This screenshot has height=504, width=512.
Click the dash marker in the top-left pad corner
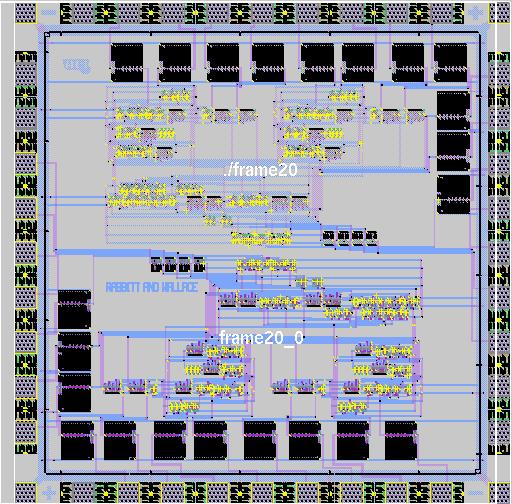[x=49, y=13]
